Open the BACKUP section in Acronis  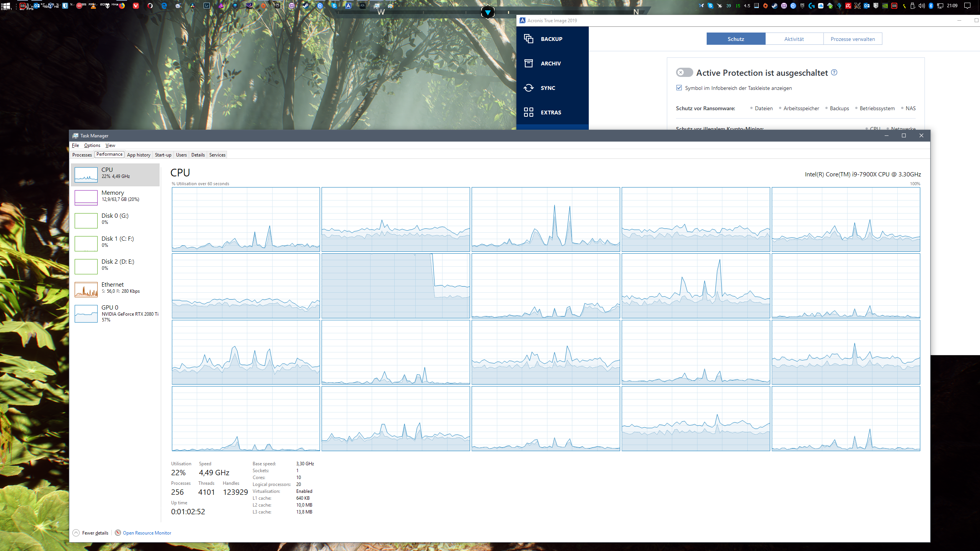pyautogui.click(x=551, y=39)
